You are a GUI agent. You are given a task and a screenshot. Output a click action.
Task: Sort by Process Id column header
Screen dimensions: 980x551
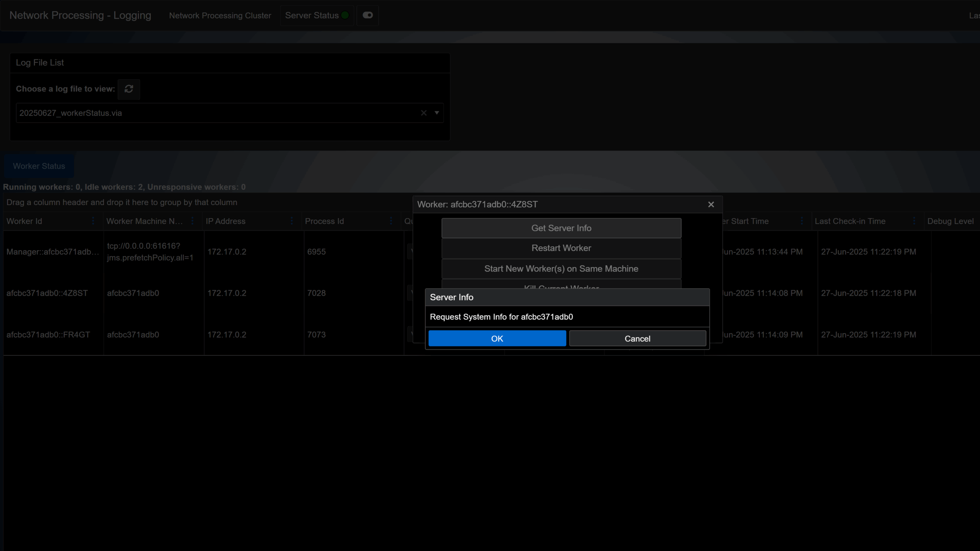pos(324,221)
